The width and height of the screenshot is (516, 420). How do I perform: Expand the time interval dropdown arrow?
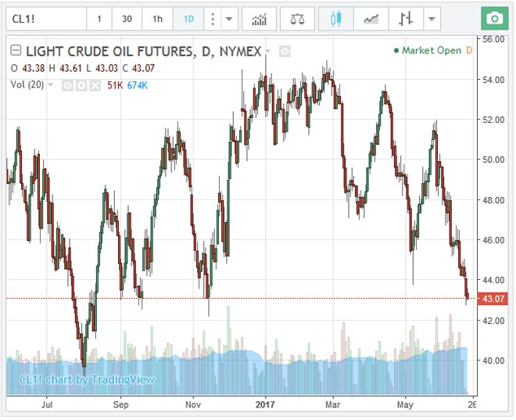[228, 18]
